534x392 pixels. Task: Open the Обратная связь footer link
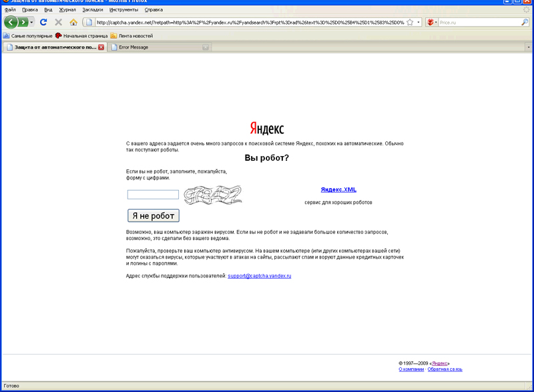[x=445, y=369]
